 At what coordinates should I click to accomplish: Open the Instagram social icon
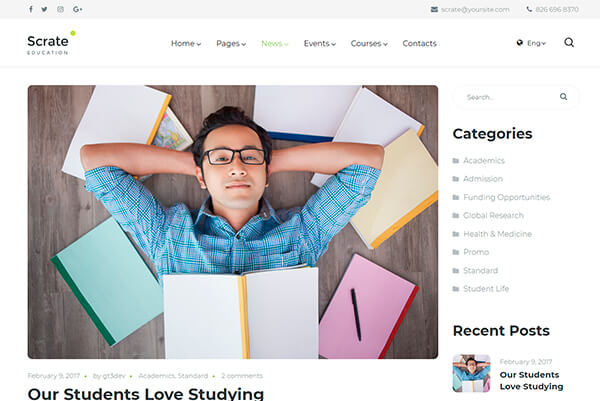(x=60, y=9)
